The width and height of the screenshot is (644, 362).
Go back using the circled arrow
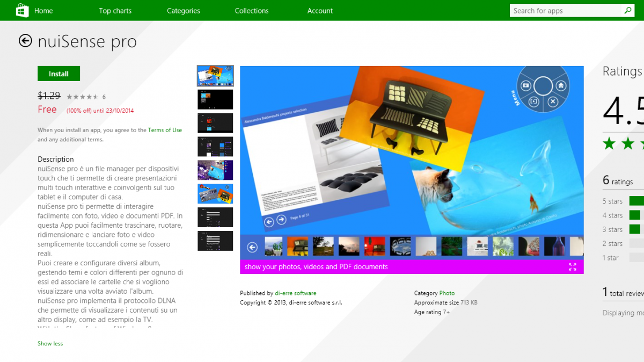[x=25, y=41]
